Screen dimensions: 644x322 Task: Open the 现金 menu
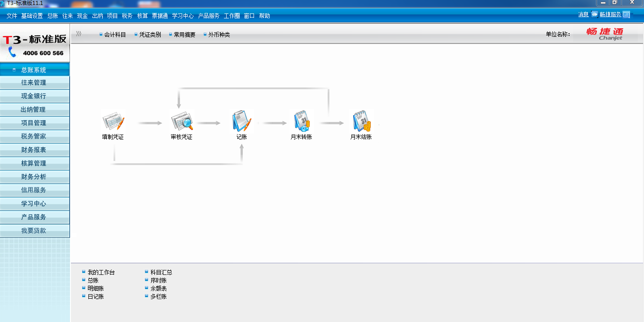[x=82, y=16]
